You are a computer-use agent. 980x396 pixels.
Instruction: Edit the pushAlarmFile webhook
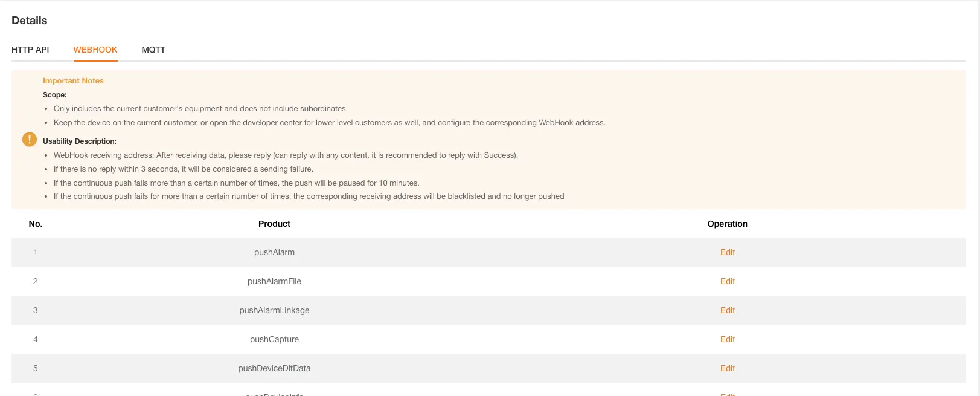[x=728, y=281]
